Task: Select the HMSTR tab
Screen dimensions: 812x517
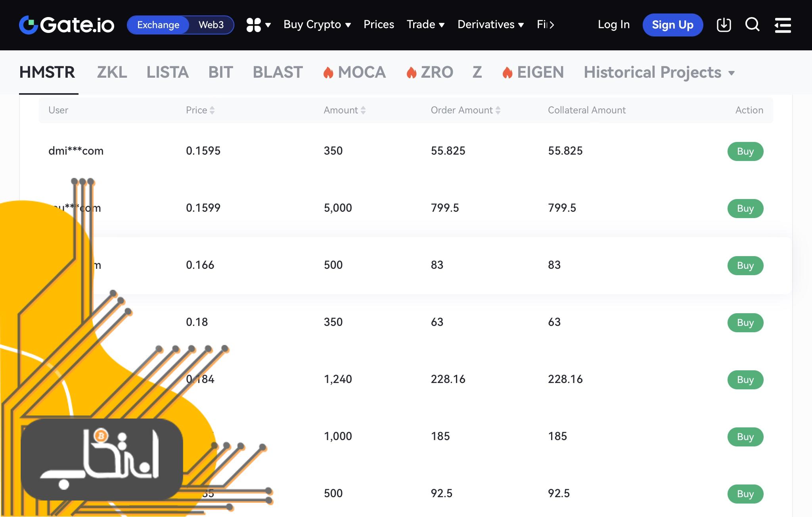Action: point(47,72)
